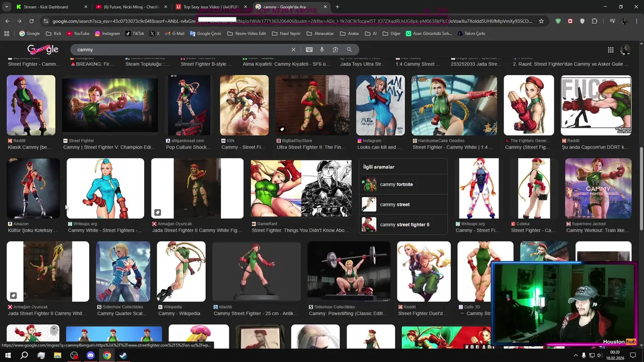This screenshot has width=644, height=362.
Task: Reload the current Google page
Action: tap(31, 21)
